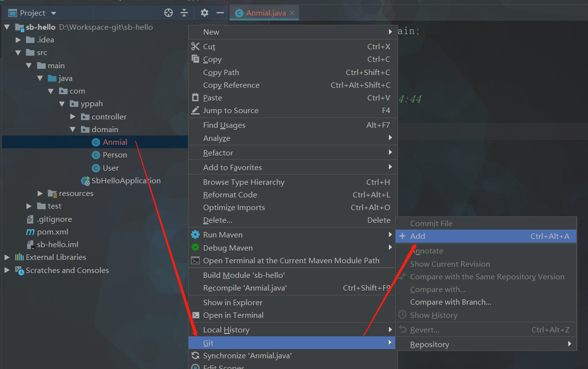Collapse the domain folder
The height and width of the screenshot is (369, 588).
pos(73,130)
